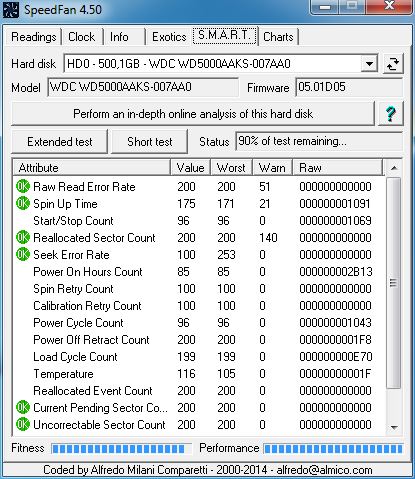Click the scroll up arrow of attribute list

click(x=394, y=168)
